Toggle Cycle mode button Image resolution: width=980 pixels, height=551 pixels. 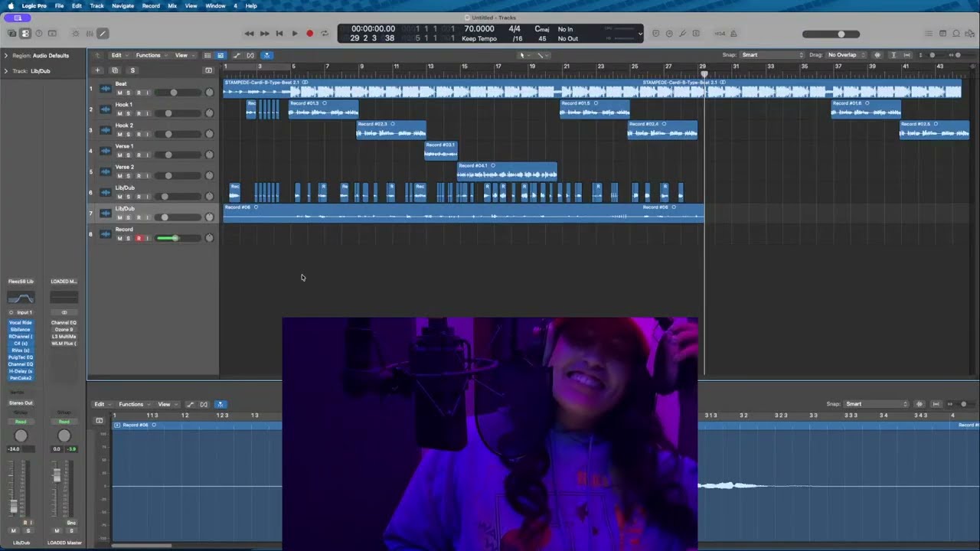325,34
